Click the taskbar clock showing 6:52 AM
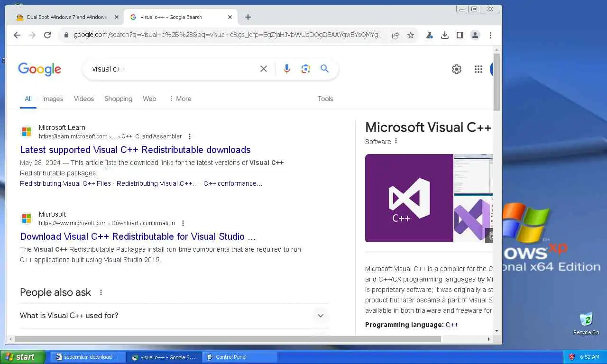 589,357
